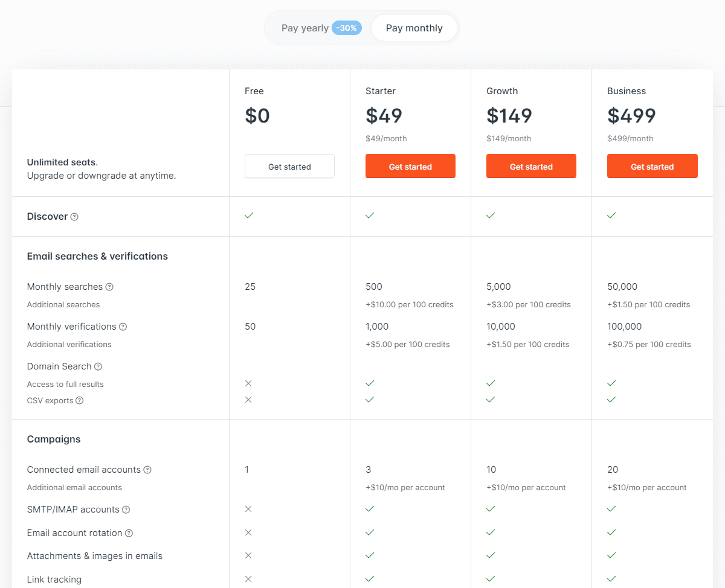This screenshot has height=588, width=725.
Task: Open the Discover help tooltip icon
Action: click(75, 216)
